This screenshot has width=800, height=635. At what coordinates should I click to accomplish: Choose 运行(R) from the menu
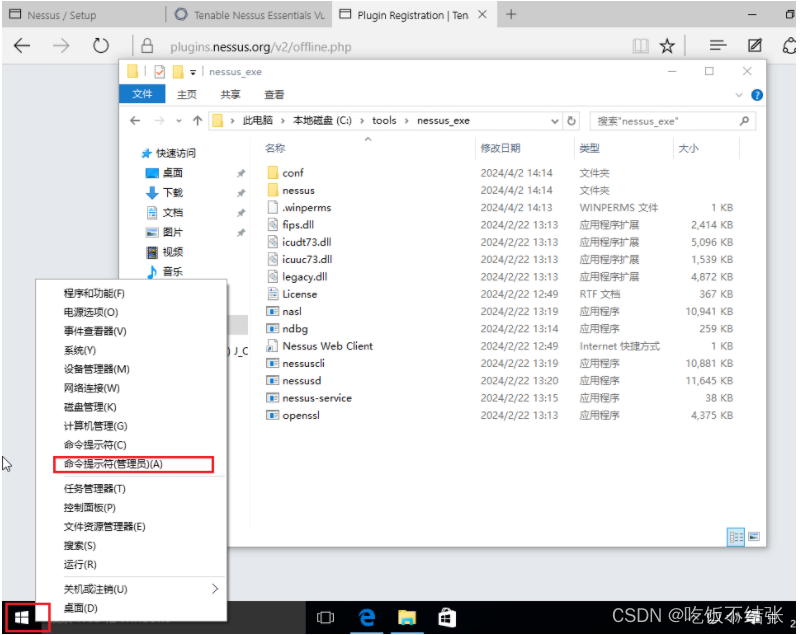[x=80, y=564]
